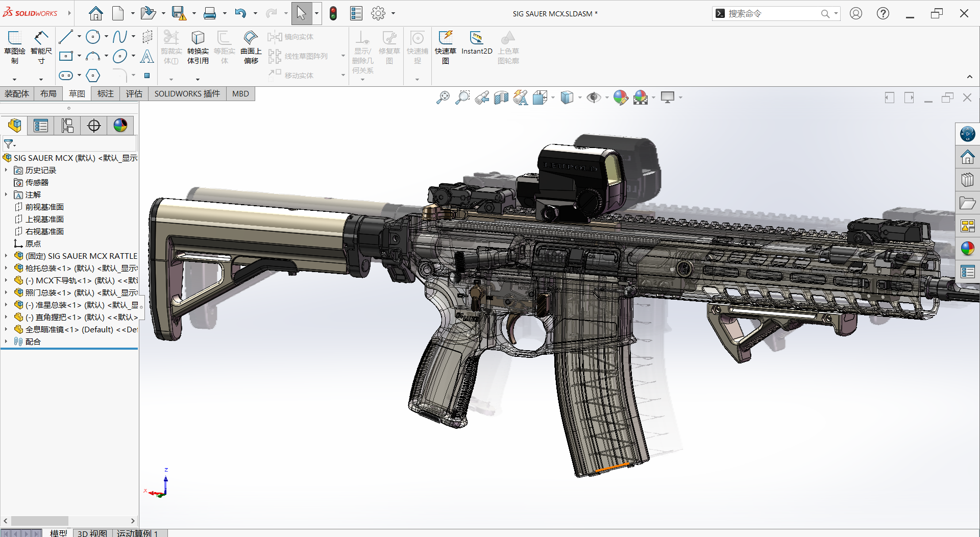The width and height of the screenshot is (980, 537).
Task: Click the user account login icon
Action: (856, 13)
